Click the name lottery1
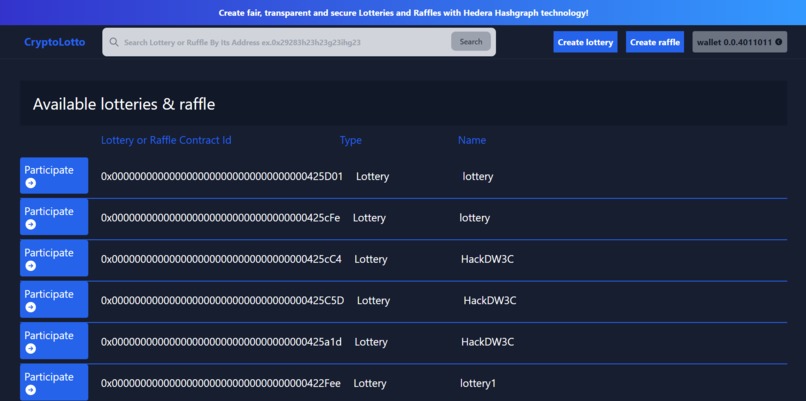The image size is (806, 401). 478,384
